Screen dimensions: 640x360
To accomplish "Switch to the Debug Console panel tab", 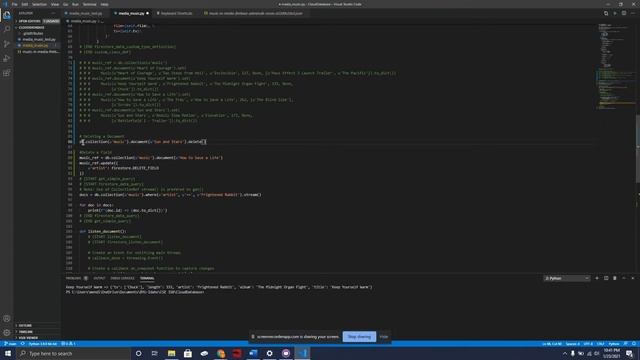I will [x=122, y=278].
